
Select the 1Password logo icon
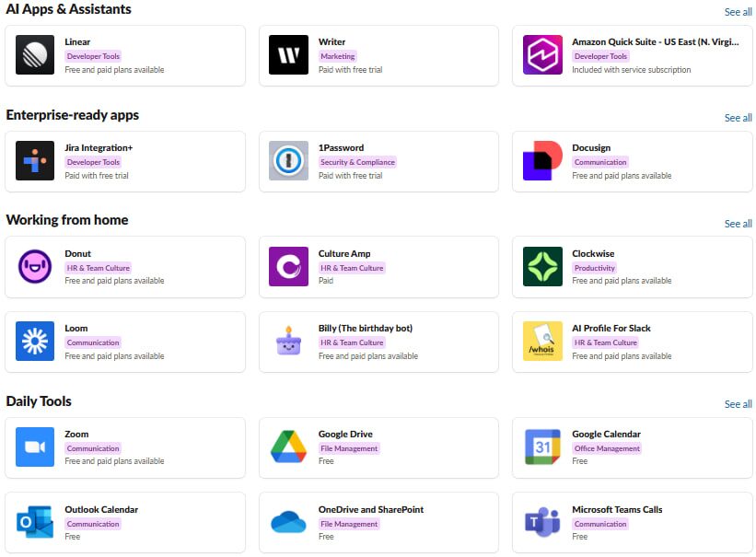coord(288,161)
